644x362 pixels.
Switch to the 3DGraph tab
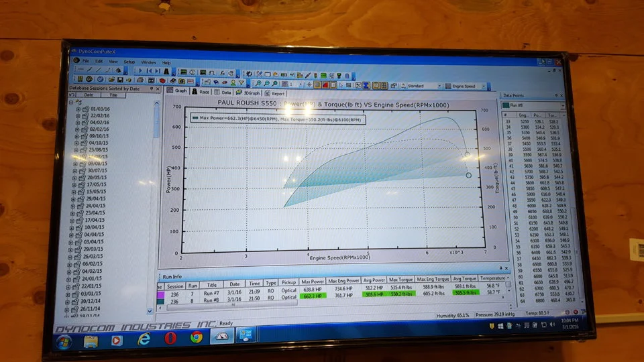coord(248,93)
